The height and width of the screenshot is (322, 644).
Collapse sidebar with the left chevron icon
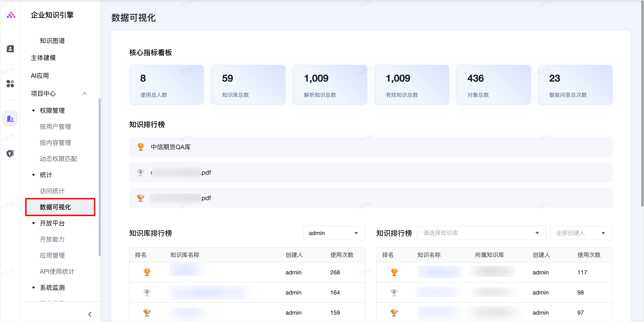[x=90, y=314]
